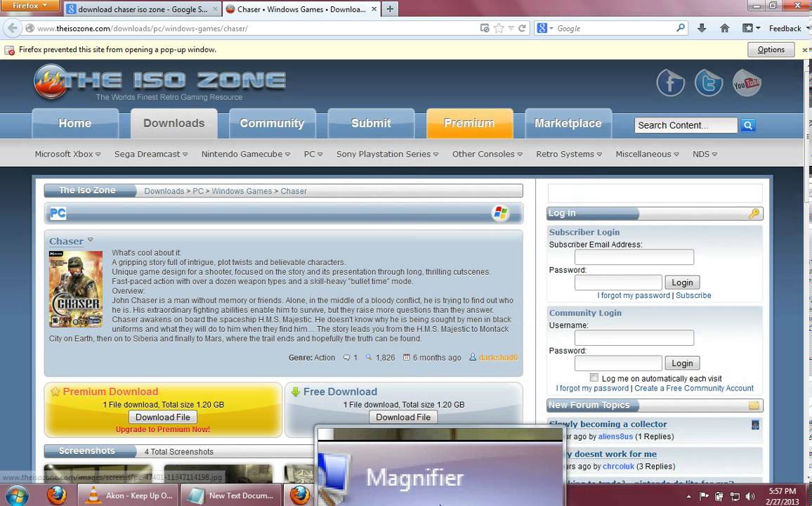Switch to VLC Akon taskbar item

pos(129,495)
